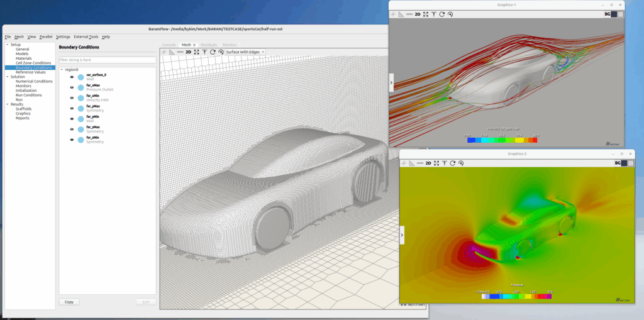
Task: Fit view to window in Graphics-1
Action: point(426,14)
